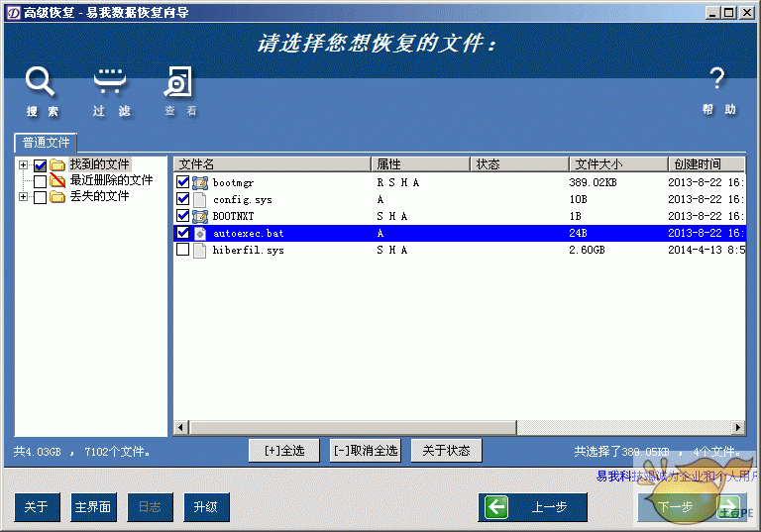Select the config.sys file name
761x532 pixels.
pyautogui.click(x=242, y=200)
